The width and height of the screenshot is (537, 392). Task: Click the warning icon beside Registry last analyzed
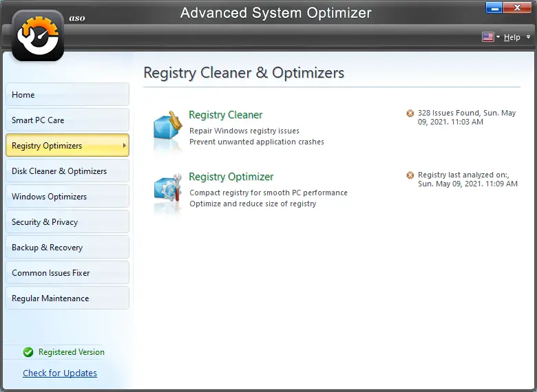click(x=410, y=175)
